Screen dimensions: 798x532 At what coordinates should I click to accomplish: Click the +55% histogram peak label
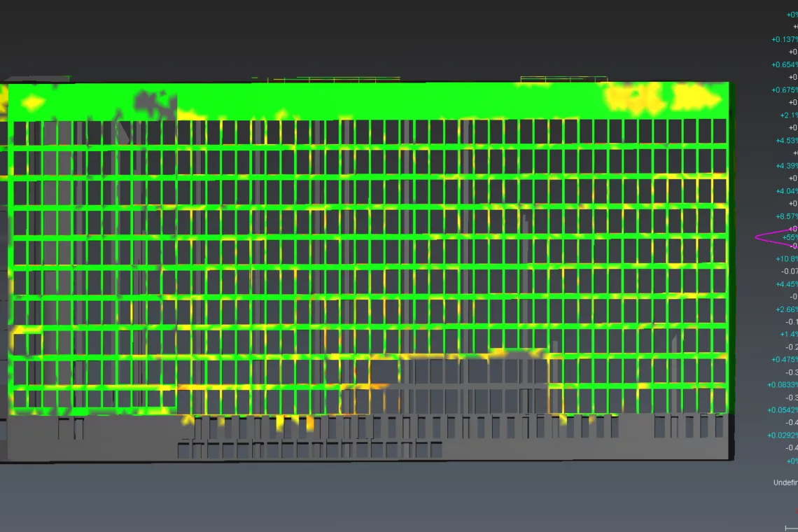pos(790,237)
